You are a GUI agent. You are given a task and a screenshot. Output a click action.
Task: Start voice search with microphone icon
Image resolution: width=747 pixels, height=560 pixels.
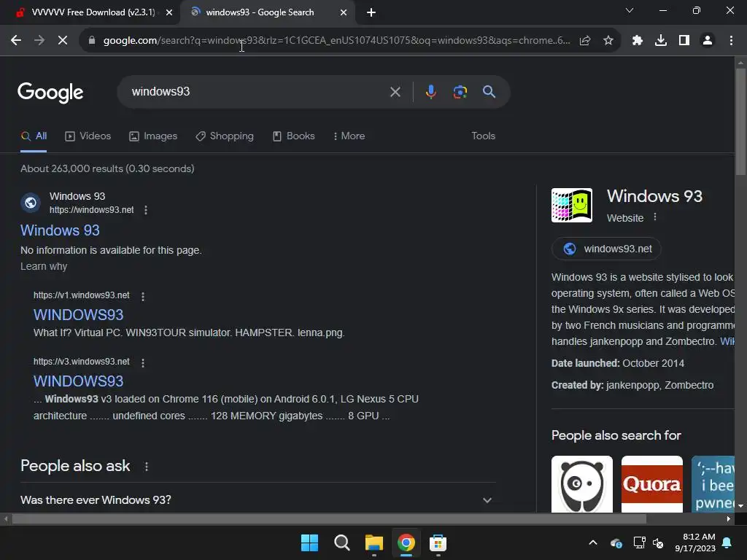[x=430, y=92]
